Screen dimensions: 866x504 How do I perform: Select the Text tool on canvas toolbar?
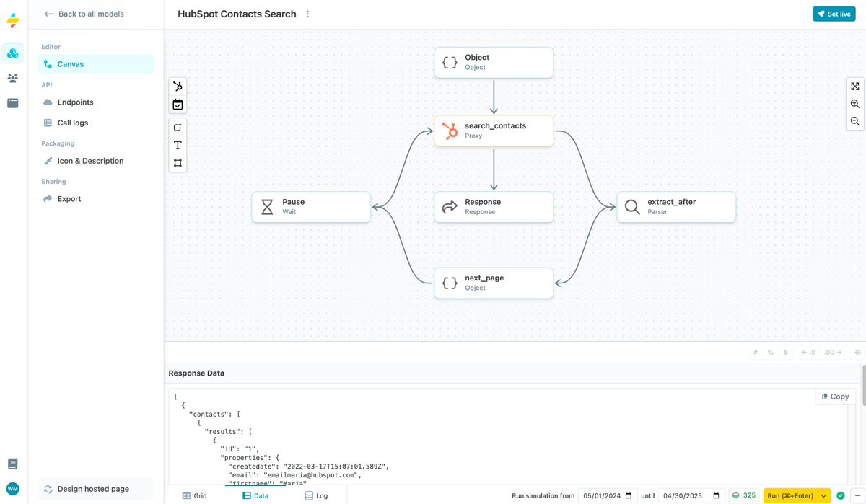178,145
